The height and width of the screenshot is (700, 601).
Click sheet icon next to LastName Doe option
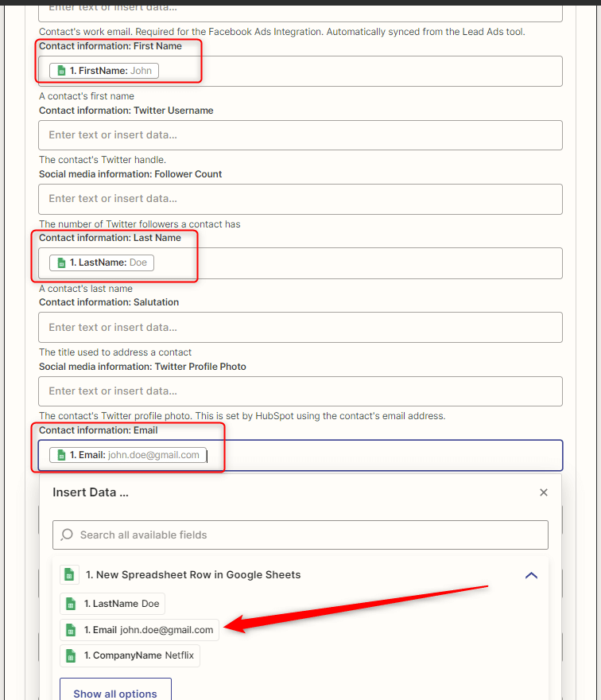pyautogui.click(x=71, y=604)
